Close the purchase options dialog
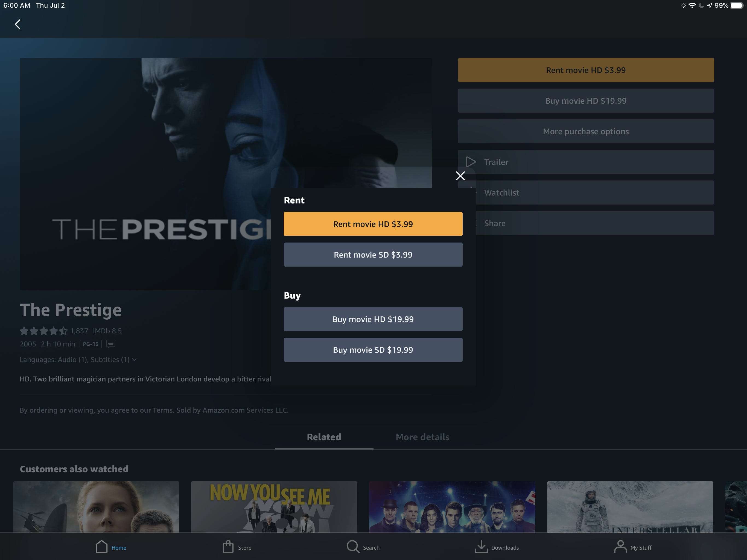The width and height of the screenshot is (747, 560). click(460, 176)
